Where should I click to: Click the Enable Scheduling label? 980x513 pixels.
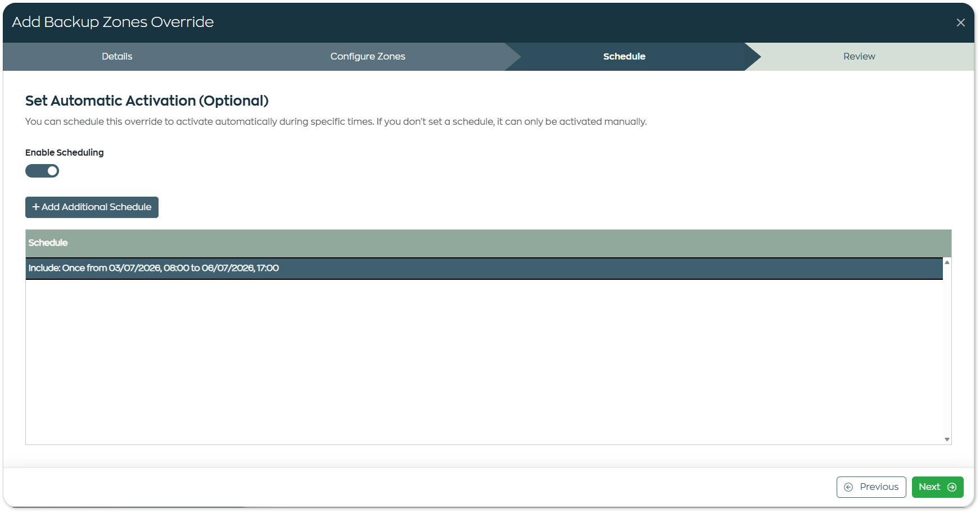tap(64, 152)
